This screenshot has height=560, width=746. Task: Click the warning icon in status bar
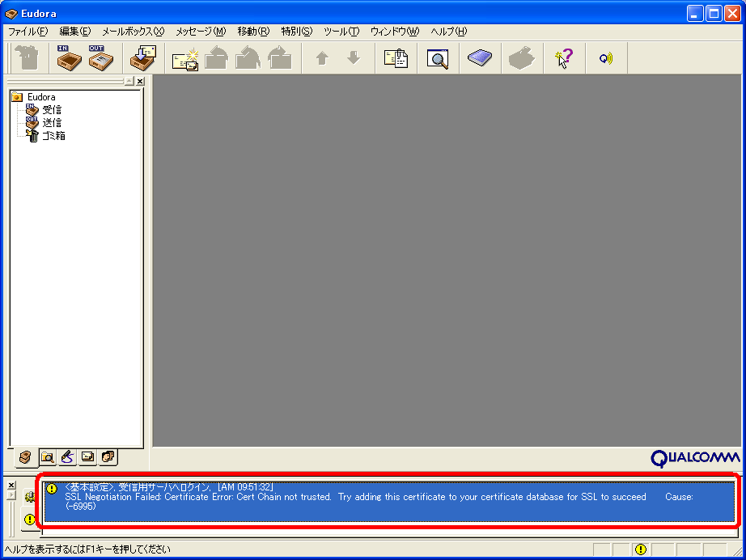click(x=640, y=549)
